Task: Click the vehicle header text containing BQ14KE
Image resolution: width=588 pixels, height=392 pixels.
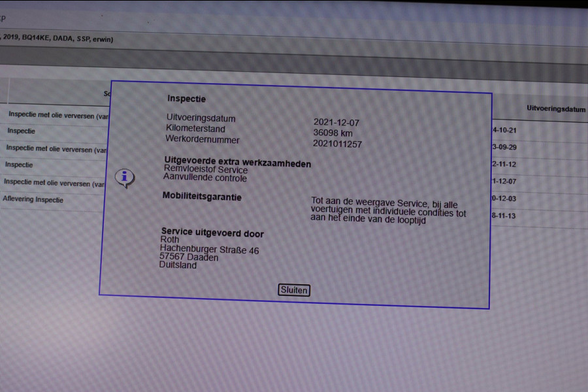Action: 57,39
